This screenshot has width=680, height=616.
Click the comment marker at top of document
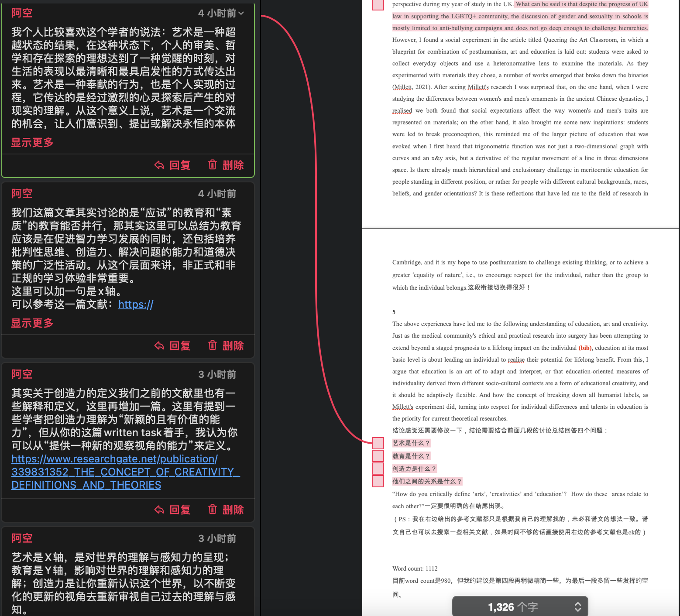378,5
